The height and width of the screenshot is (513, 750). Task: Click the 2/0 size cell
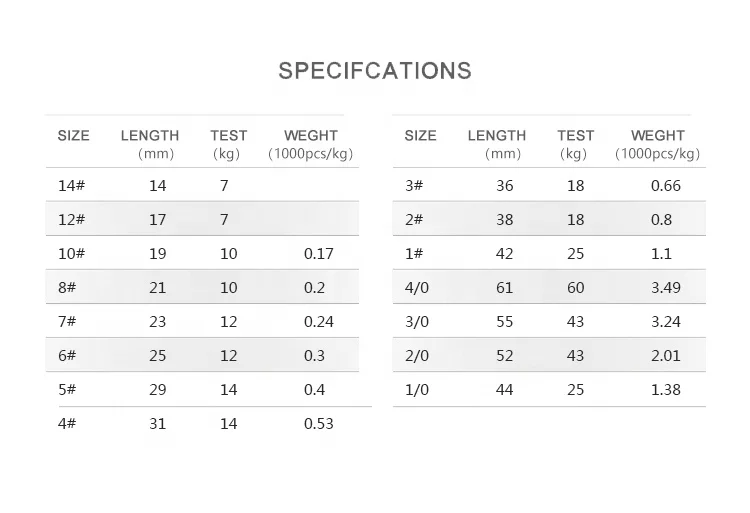[x=417, y=355]
